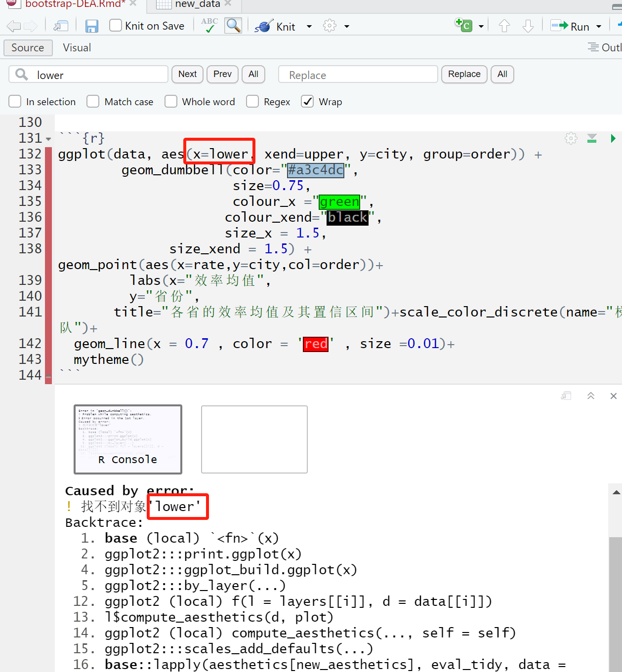Go to next chunk with the down arrow

click(x=528, y=26)
